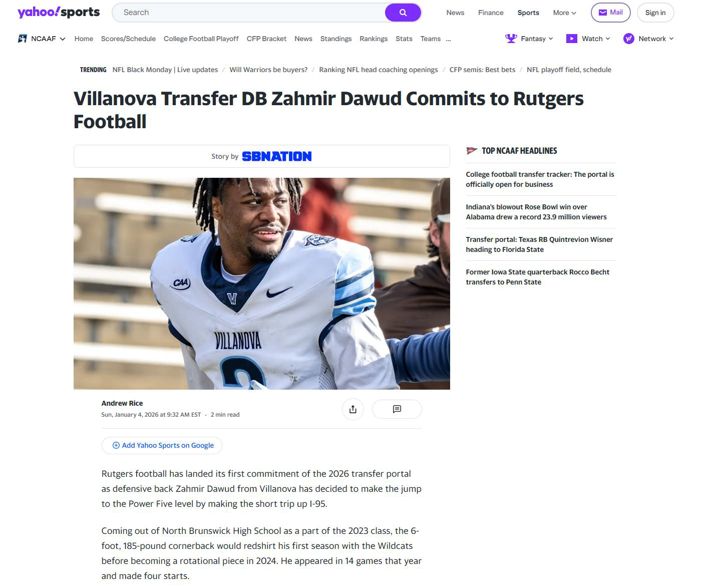Click the purple search magnifier button

point(403,13)
